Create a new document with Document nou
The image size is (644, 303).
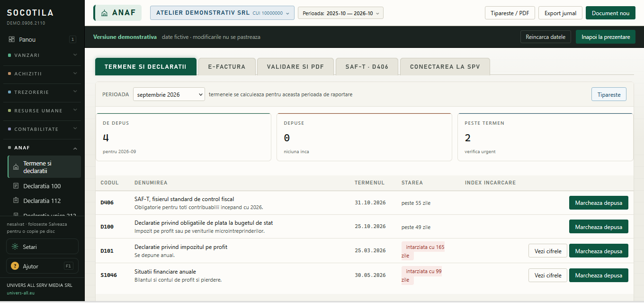click(610, 13)
